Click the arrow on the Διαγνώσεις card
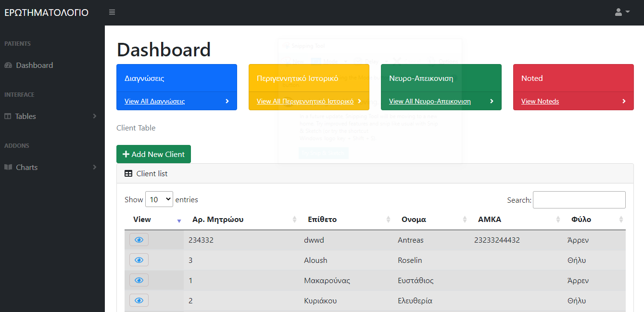The height and width of the screenshot is (312, 644). pos(227,101)
